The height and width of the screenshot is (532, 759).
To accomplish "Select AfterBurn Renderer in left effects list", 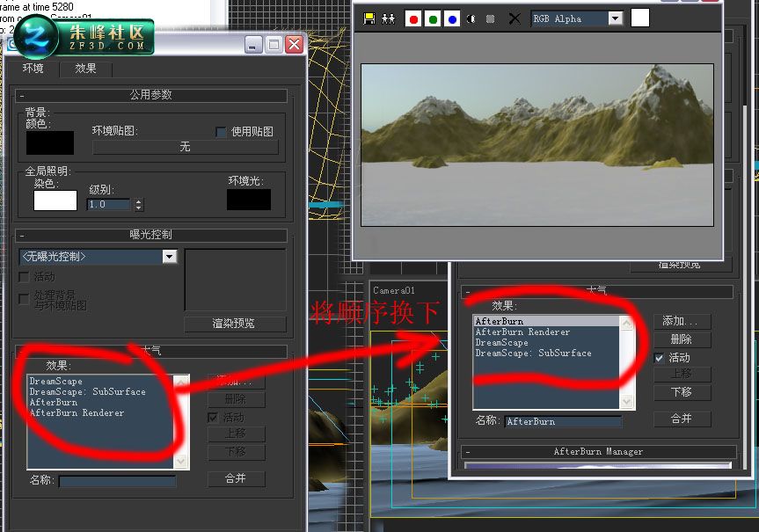I will (x=77, y=413).
